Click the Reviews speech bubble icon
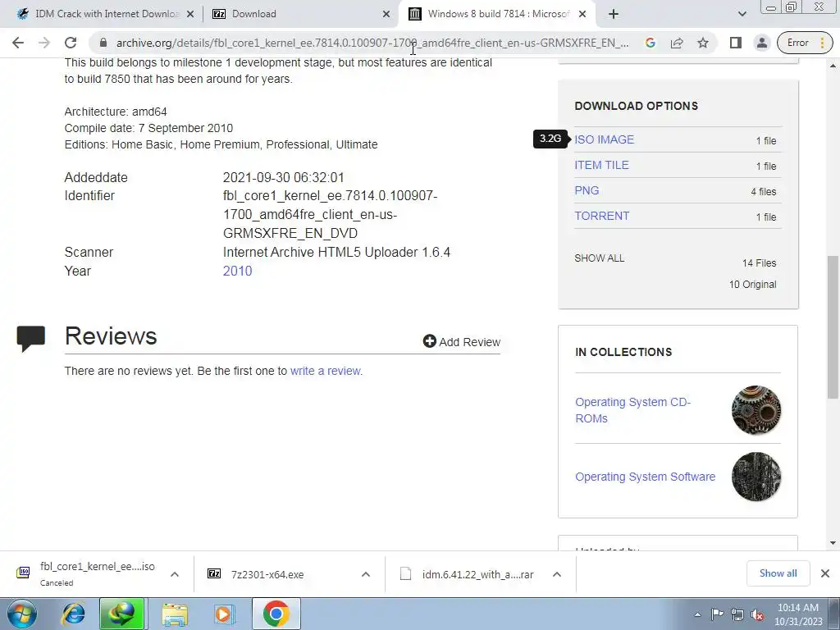 [x=31, y=339]
